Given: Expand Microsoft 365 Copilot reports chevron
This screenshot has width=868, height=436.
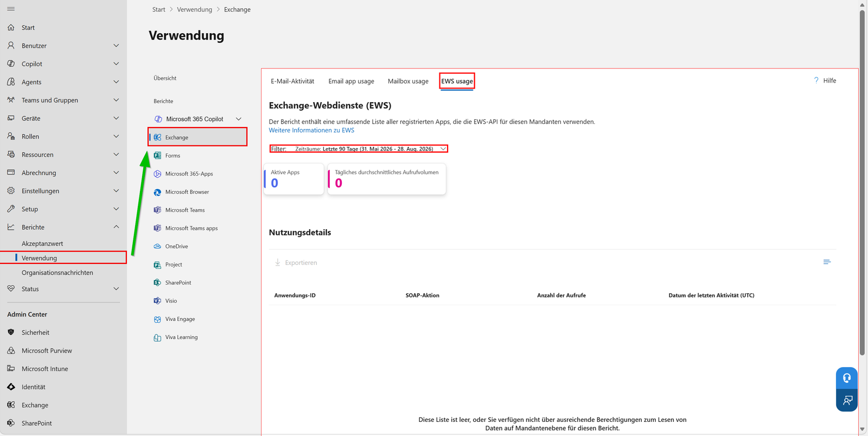Looking at the screenshot, I should click(x=239, y=119).
